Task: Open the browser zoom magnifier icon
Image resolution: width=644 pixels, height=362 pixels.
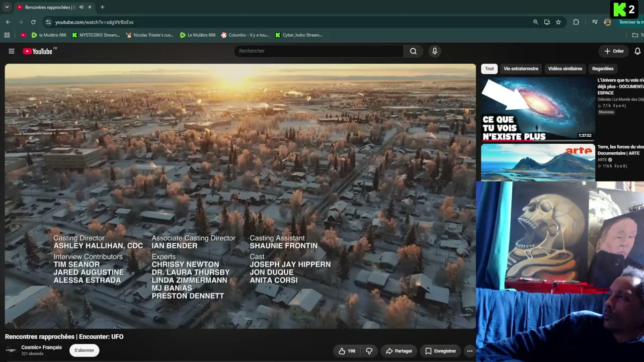Action: pyautogui.click(x=536, y=22)
